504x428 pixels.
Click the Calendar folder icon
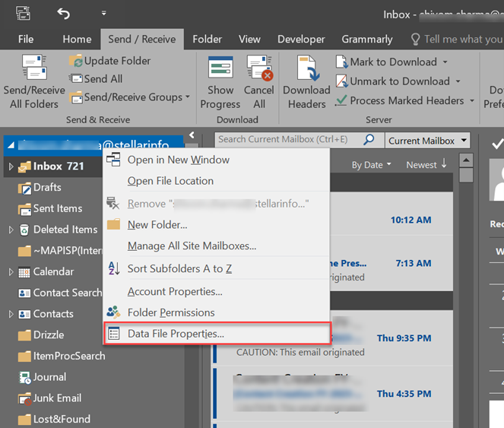pos(24,272)
